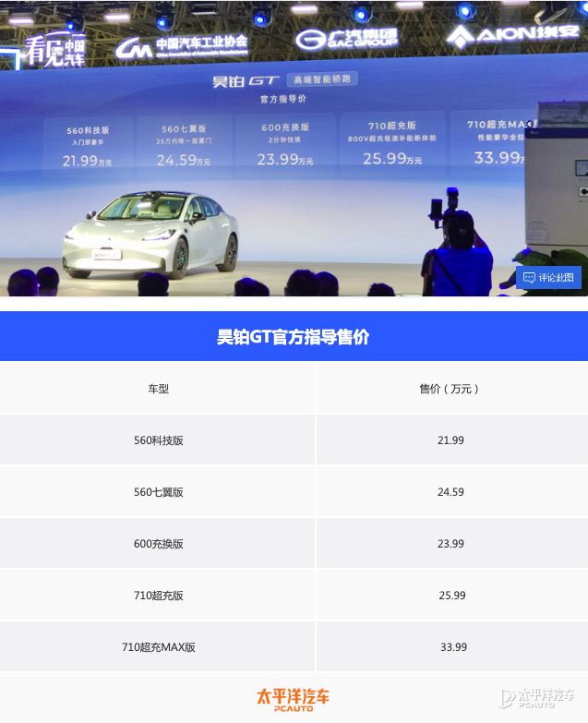This screenshot has height=723, width=588.
Task: Select the 25.99 price cell
Action: [452, 595]
